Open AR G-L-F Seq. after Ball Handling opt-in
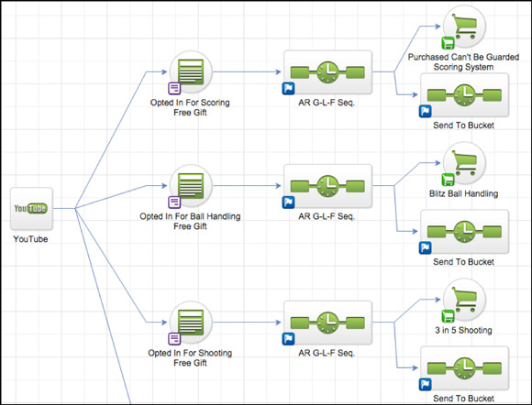Screen dimensions: 532x405 pyautogui.click(x=327, y=186)
